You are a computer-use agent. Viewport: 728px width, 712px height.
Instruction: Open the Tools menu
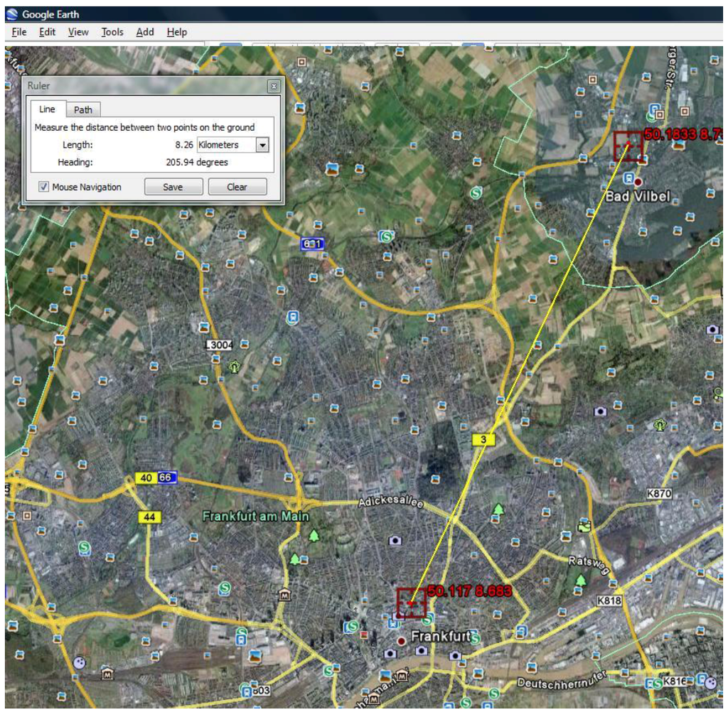[x=112, y=32]
